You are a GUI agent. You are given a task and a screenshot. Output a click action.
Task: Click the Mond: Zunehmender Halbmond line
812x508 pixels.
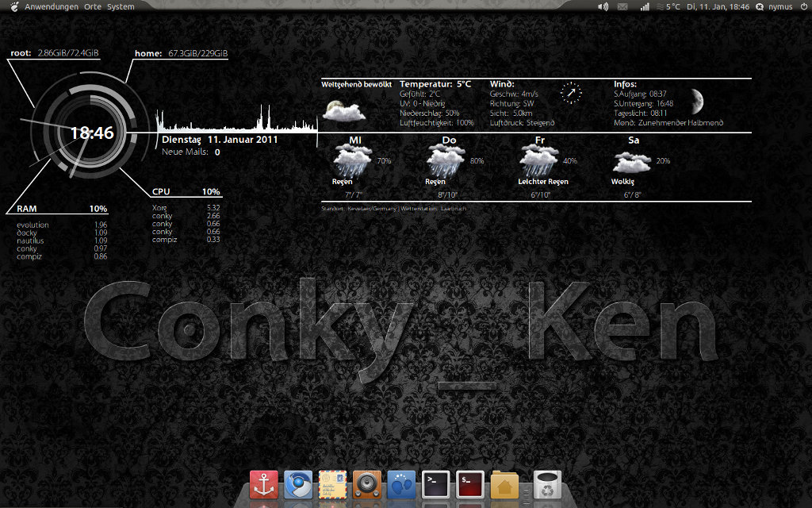click(x=668, y=123)
